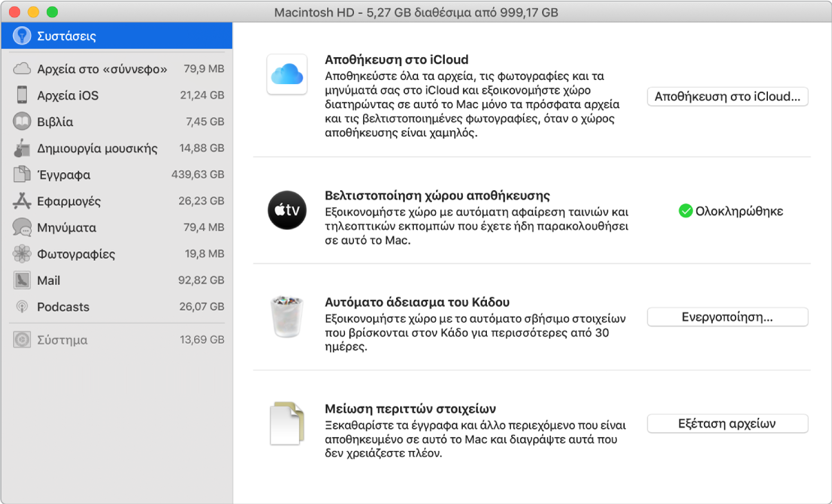832x504 pixels.
Task: Open Εφαρμογές storage category
Action: click(x=69, y=201)
